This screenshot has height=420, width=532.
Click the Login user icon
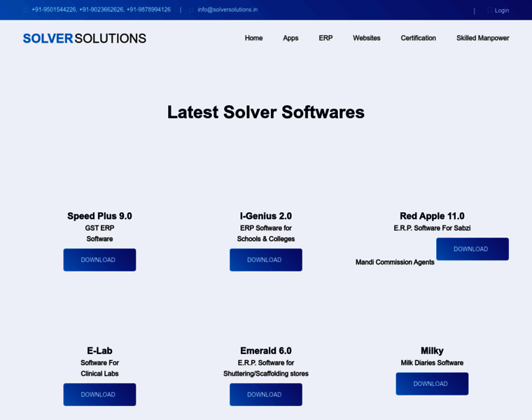pos(489,10)
